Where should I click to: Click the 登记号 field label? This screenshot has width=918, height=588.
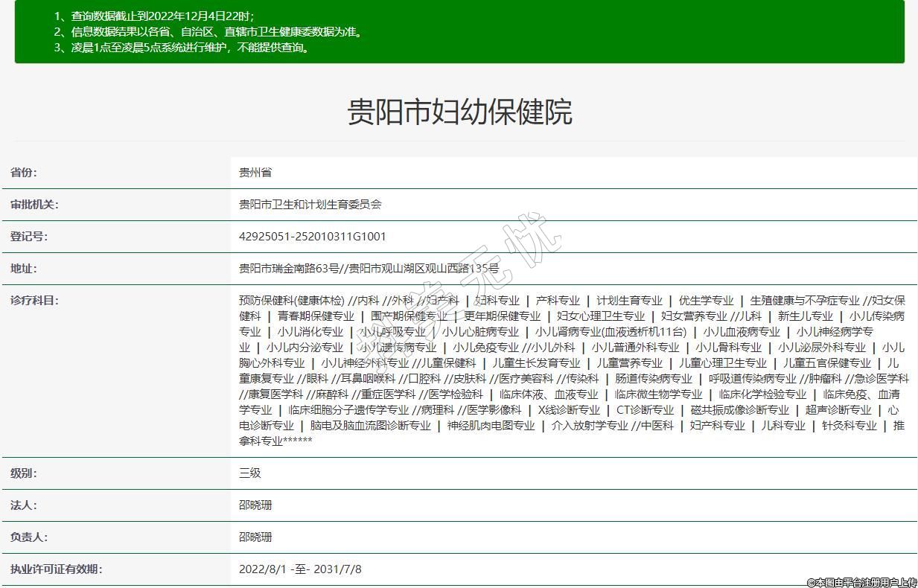point(28,237)
